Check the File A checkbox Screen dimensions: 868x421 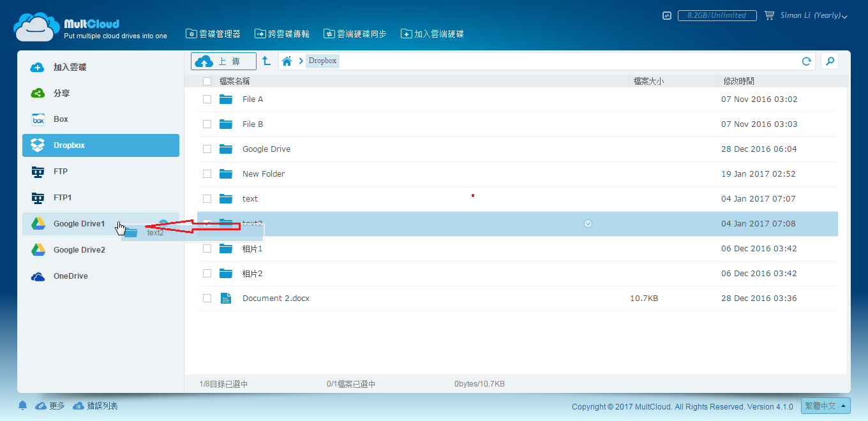pos(207,99)
